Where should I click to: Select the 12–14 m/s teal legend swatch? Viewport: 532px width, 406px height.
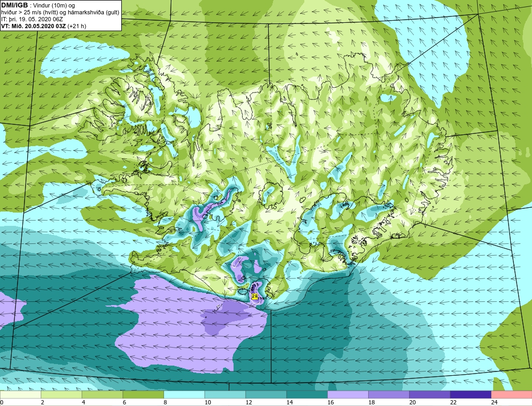(266, 394)
